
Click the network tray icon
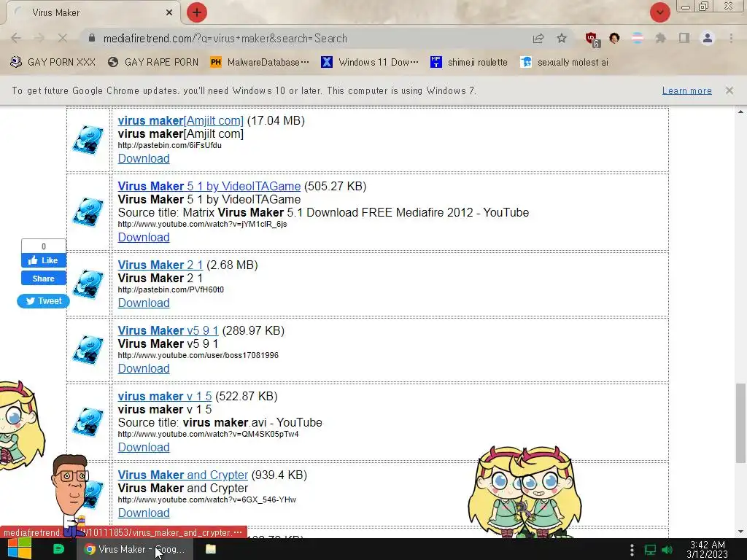click(650, 550)
